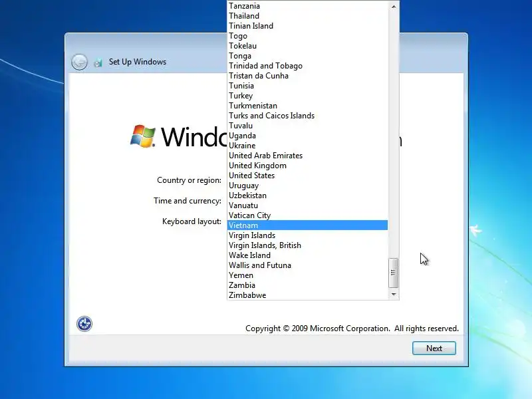Choose Vatican City in the dropdown
This screenshot has width=532, height=399.
[307, 215]
